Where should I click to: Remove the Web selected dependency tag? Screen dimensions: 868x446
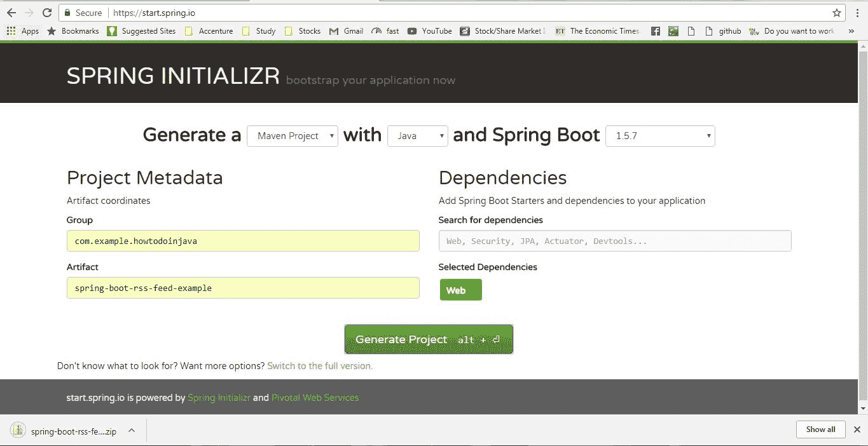coord(460,290)
